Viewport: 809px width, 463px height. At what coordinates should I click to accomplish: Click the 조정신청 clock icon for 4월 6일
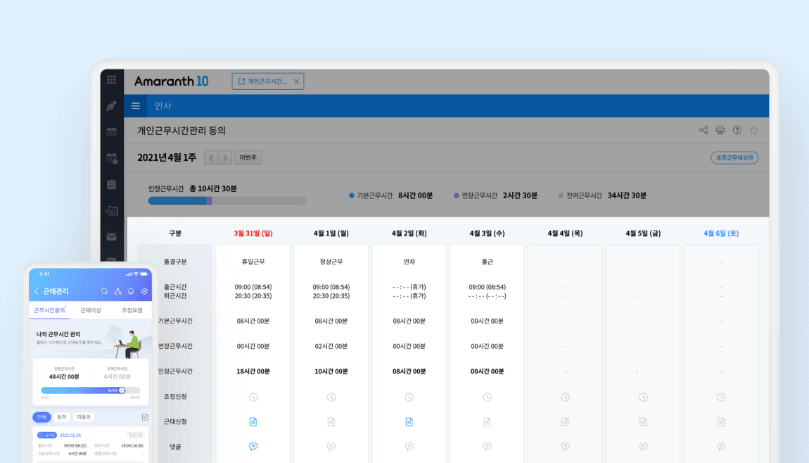[x=721, y=397]
